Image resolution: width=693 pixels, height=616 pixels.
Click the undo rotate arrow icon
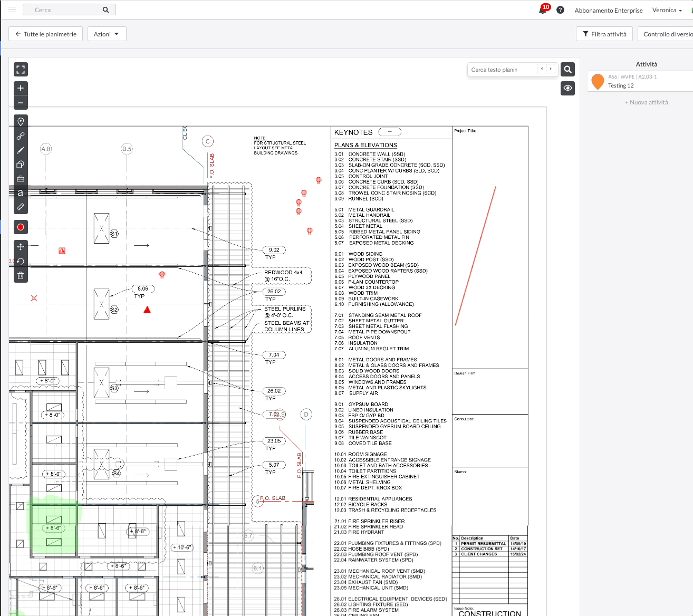21,261
